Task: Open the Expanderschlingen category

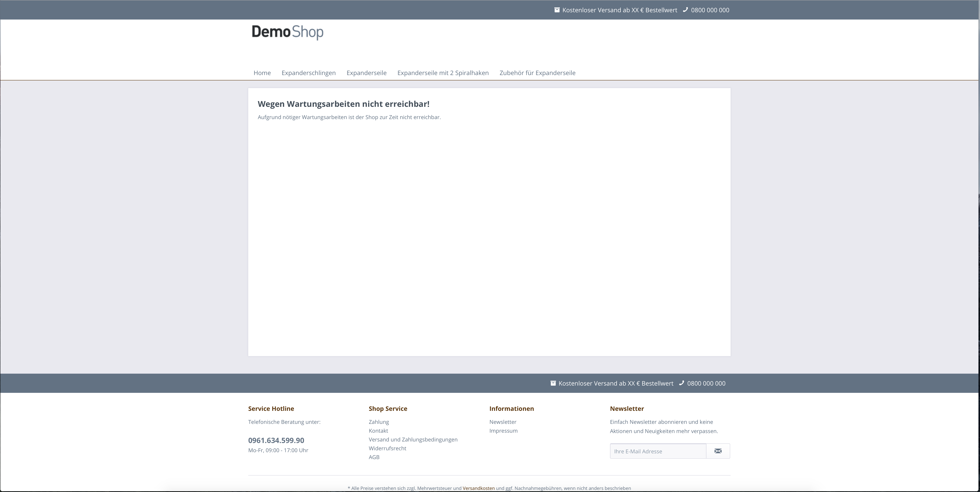Action: click(x=309, y=73)
